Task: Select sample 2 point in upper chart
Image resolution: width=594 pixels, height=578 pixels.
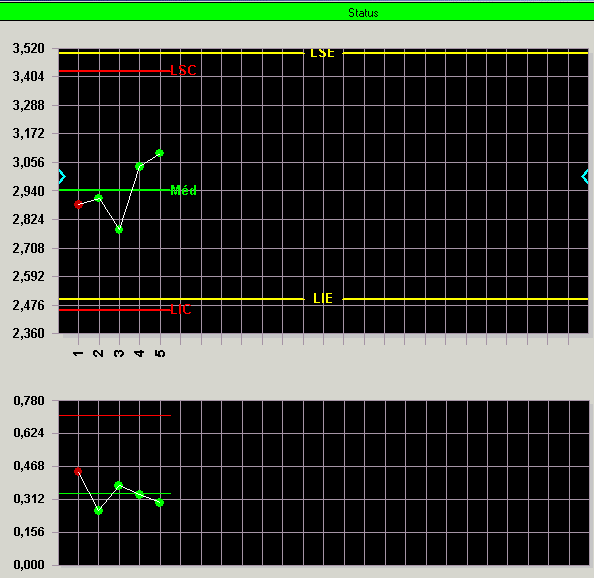Action: click(x=98, y=198)
